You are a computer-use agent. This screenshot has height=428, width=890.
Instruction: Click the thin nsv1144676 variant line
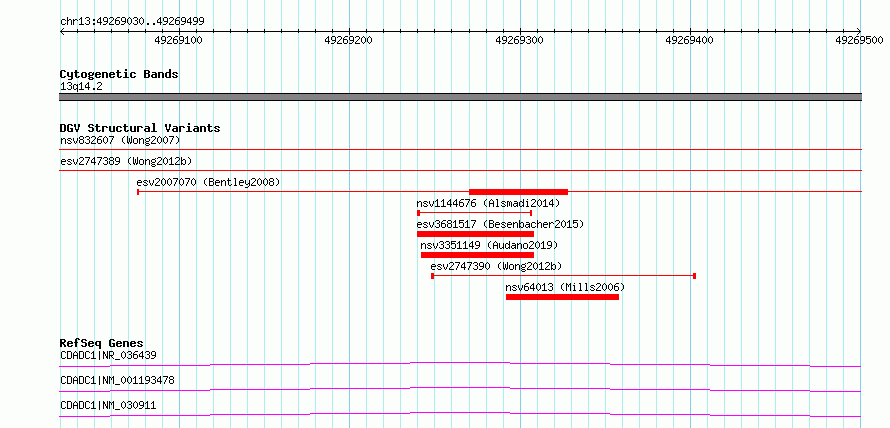point(475,213)
